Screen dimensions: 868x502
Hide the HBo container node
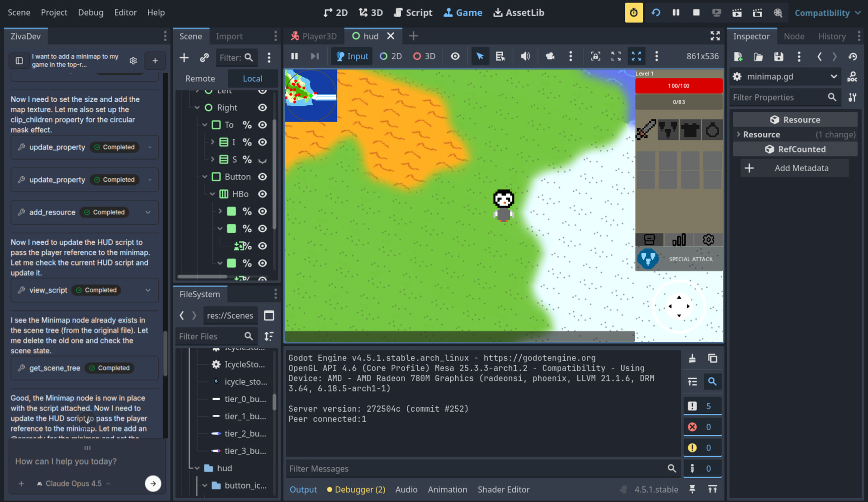tap(262, 194)
